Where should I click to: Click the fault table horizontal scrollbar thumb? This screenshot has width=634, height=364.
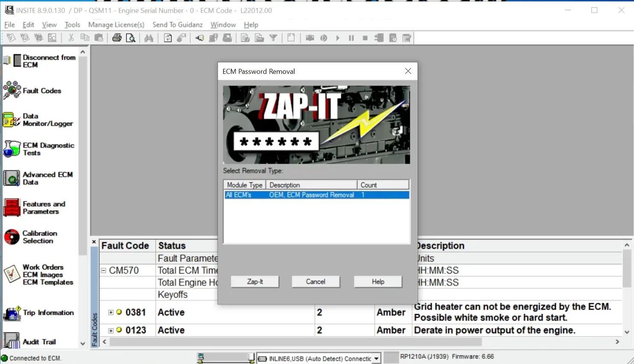pos(296,342)
